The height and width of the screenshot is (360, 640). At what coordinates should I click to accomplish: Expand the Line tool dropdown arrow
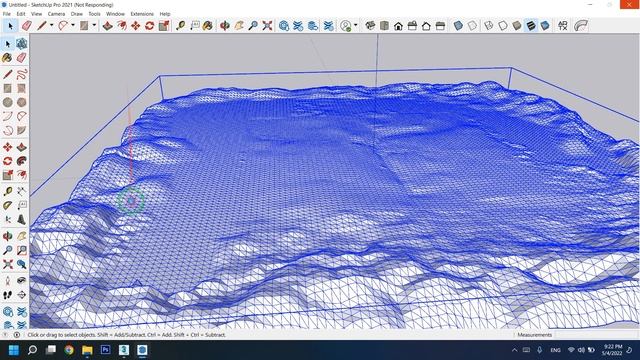pos(51,25)
